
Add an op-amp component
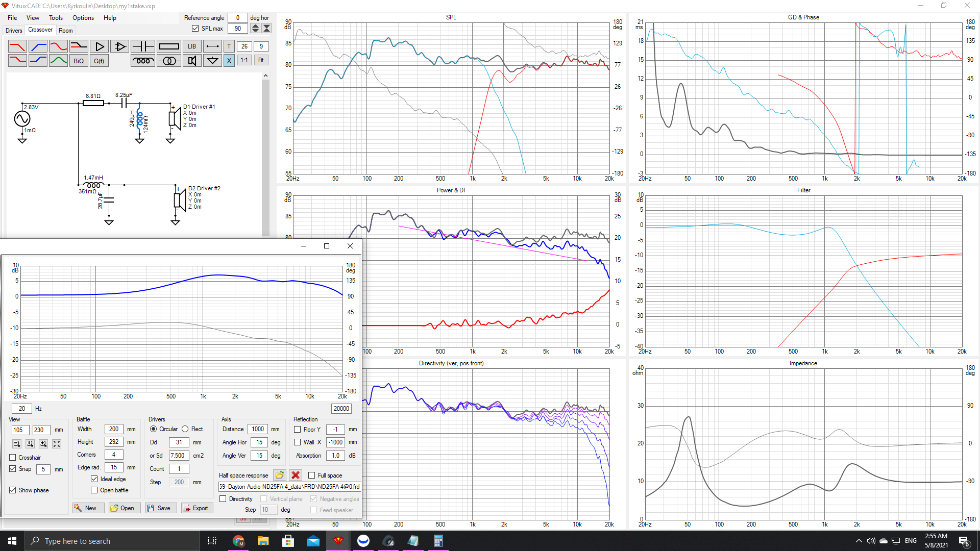(x=119, y=46)
